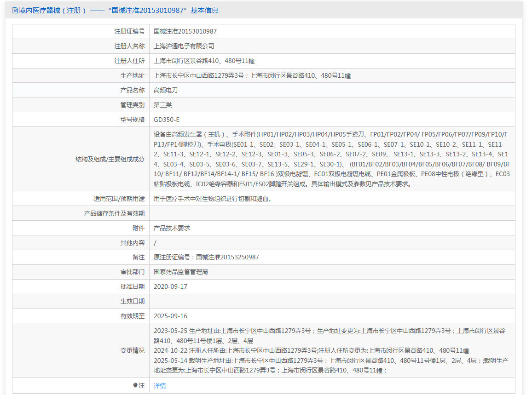Select the text 用于医疗手术中对生物组织进行切割和凝血
This screenshot has height=395, width=532.
click(213, 199)
